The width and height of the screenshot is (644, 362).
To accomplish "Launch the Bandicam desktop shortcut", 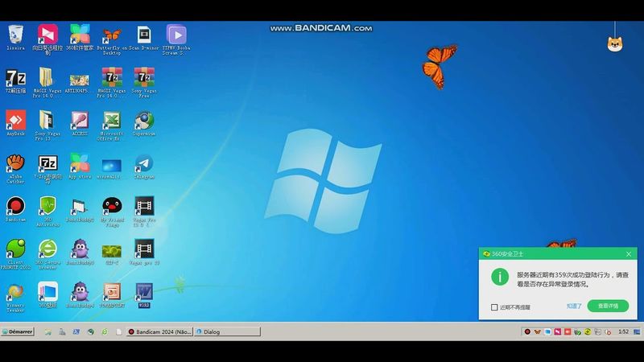I will 15,207.
